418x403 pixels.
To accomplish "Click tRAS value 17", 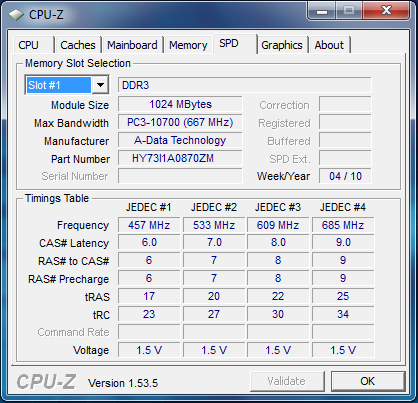I will pyautogui.click(x=149, y=296).
